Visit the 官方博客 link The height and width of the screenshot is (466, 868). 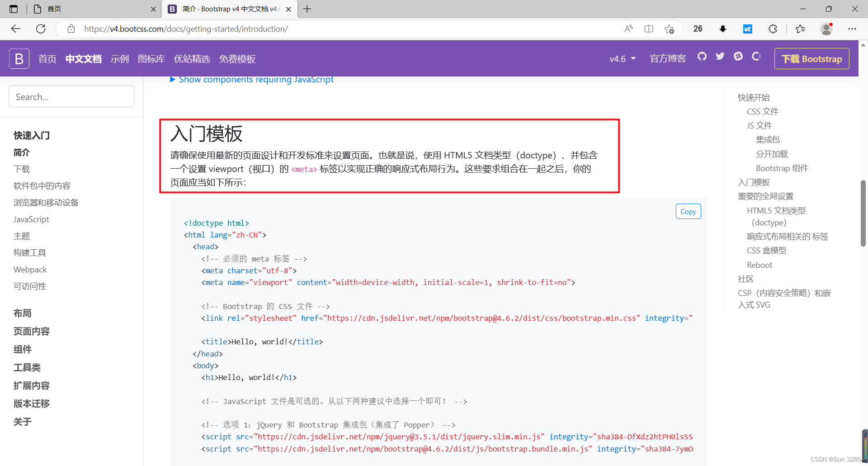(668, 59)
